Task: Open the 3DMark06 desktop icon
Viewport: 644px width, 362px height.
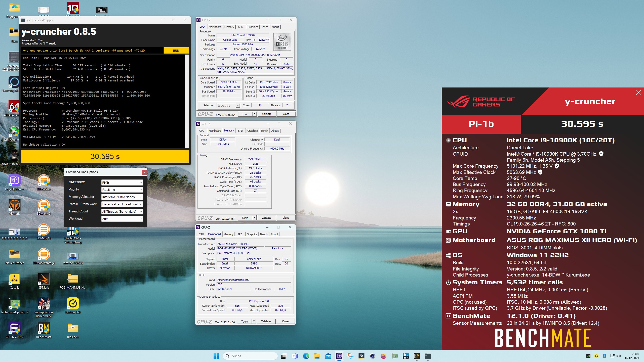Action: click(44, 207)
